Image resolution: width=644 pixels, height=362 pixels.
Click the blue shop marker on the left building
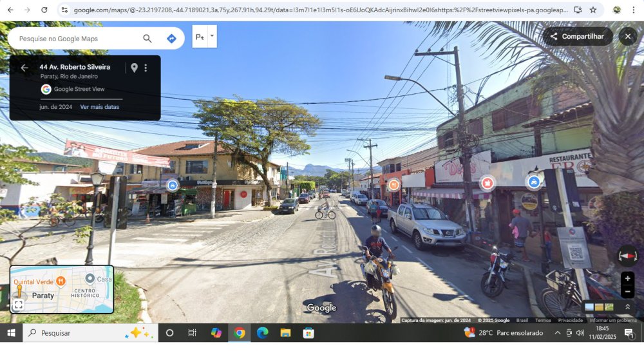[x=172, y=186]
